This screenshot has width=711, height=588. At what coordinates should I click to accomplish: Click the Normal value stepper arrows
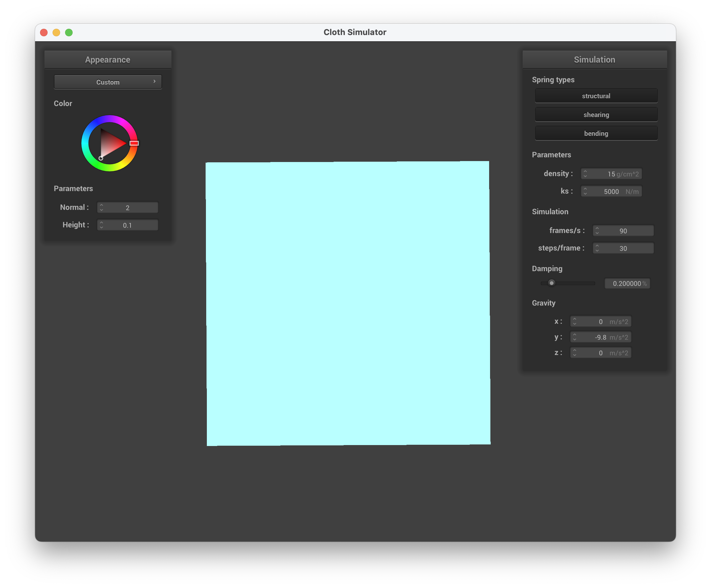(101, 207)
